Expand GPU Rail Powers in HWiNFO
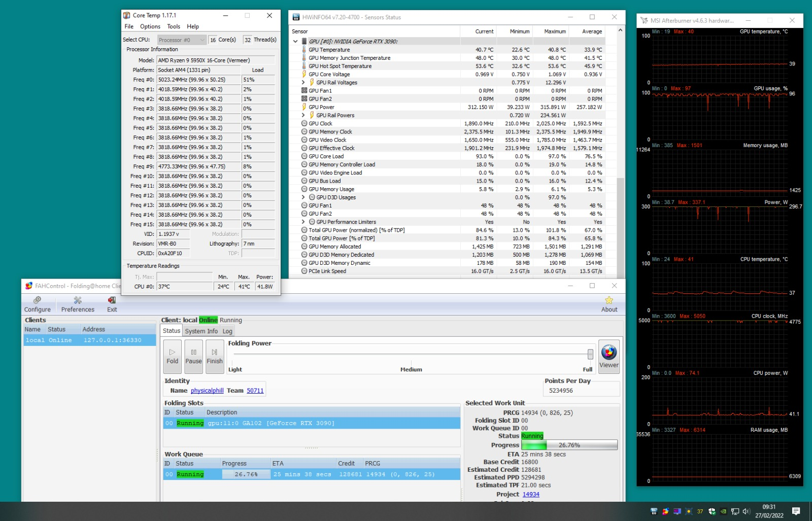 (303, 115)
